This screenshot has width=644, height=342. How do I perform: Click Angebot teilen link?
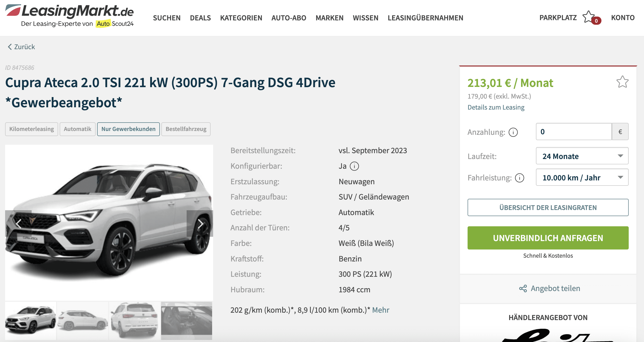pyautogui.click(x=556, y=288)
